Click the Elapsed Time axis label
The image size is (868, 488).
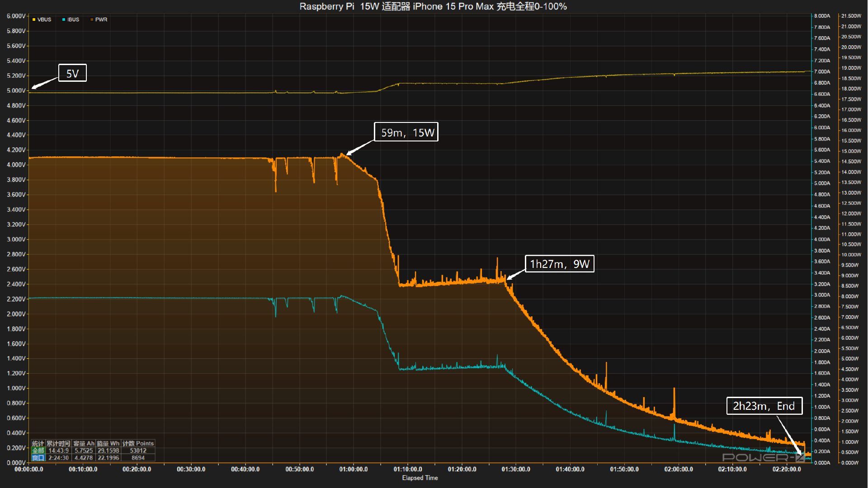[x=420, y=478]
